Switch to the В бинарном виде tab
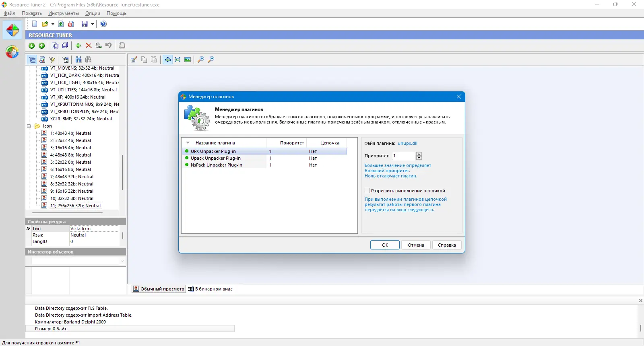The width and height of the screenshot is (644, 346). tap(211, 289)
